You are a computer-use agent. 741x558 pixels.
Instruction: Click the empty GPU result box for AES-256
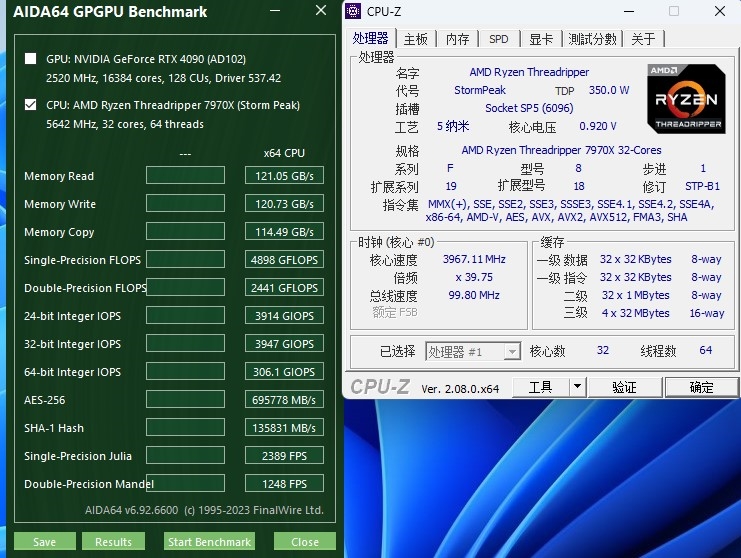pyautogui.click(x=185, y=400)
